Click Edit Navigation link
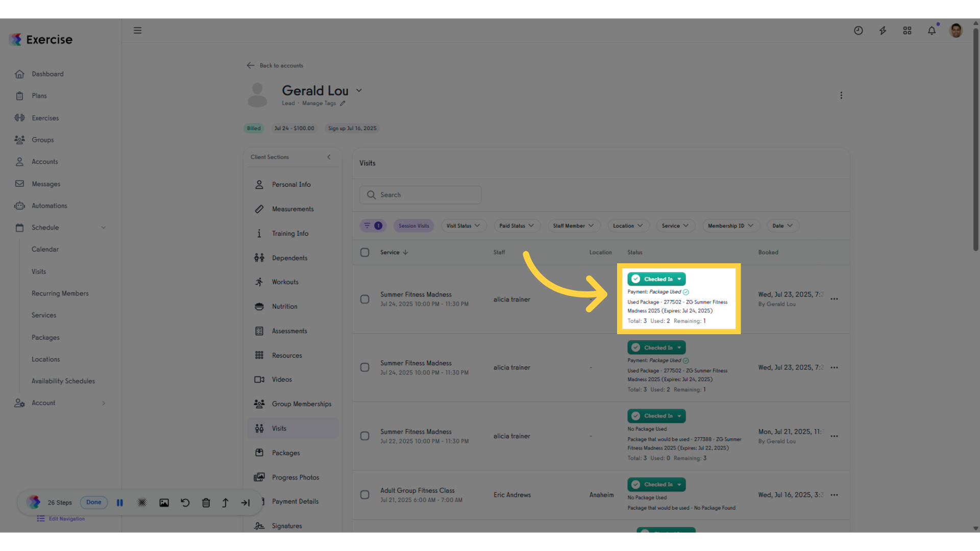The width and height of the screenshot is (980, 551). [x=61, y=519]
